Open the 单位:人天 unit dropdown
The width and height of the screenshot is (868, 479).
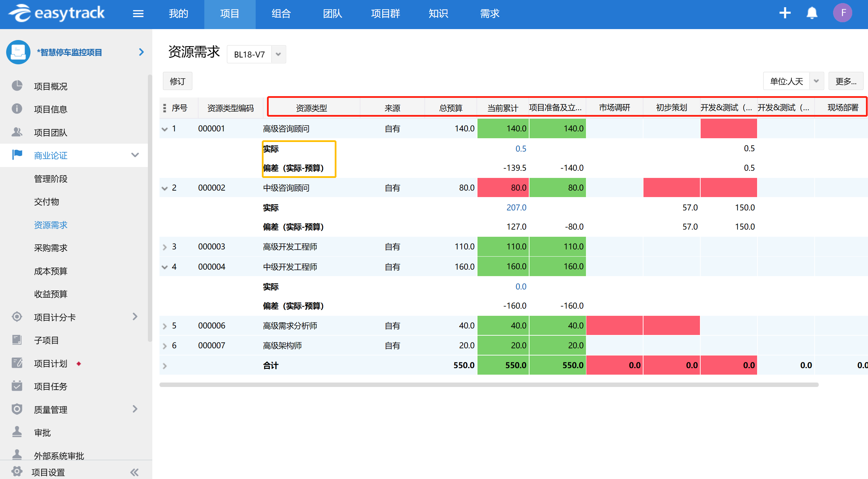(816, 81)
